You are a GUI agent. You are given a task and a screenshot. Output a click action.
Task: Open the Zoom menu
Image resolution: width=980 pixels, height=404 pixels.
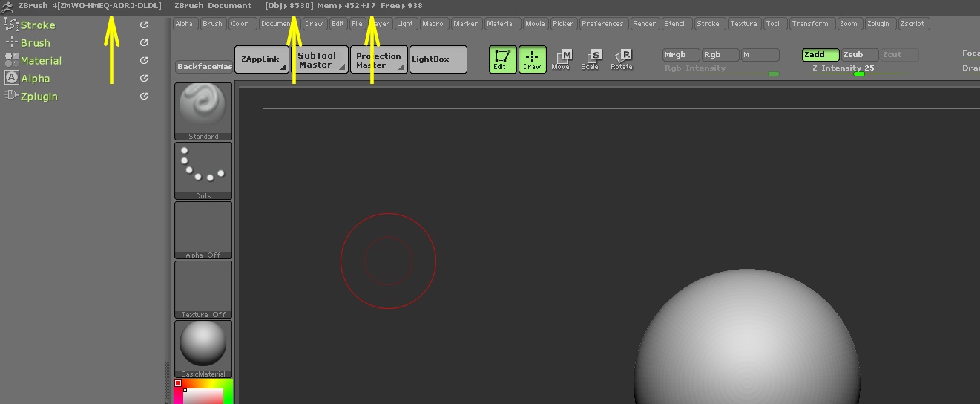click(x=849, y=24)
